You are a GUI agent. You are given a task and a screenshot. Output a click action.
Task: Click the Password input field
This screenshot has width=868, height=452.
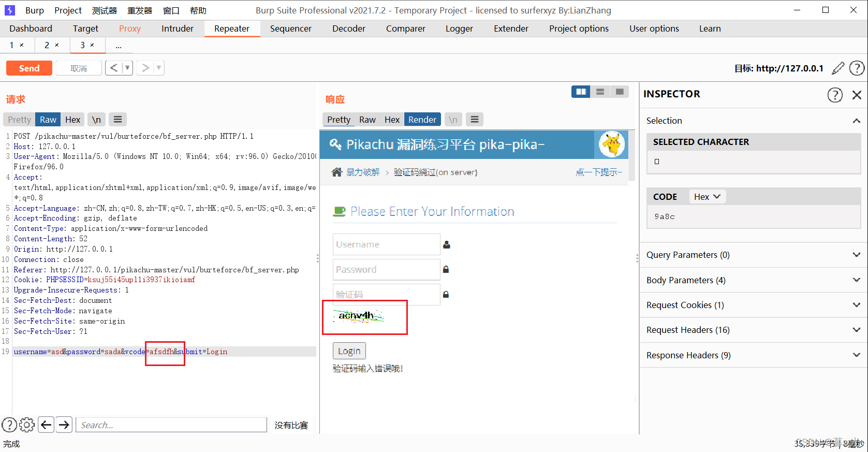pos(386,269)
